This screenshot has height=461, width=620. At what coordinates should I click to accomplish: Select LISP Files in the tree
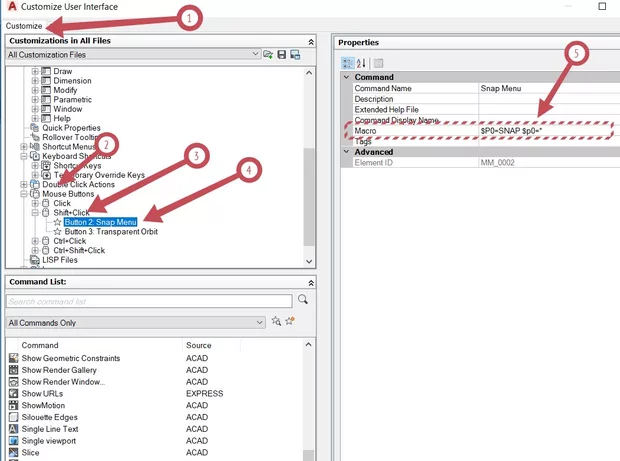point(60,260)
